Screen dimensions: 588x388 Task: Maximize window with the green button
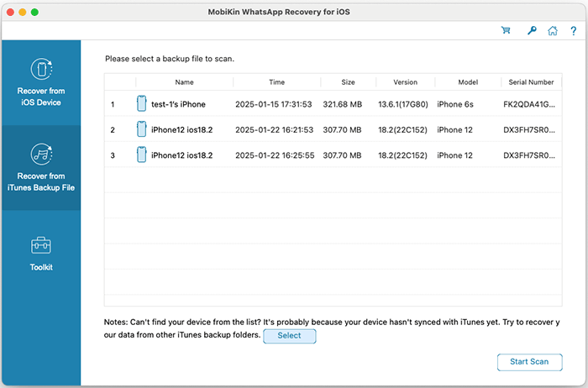(x=34, y=12)
